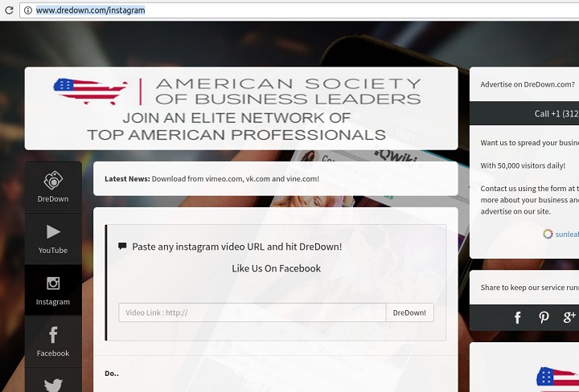Click 'Paste any instagram video URL' instruction text

click(x=236, y=247)
